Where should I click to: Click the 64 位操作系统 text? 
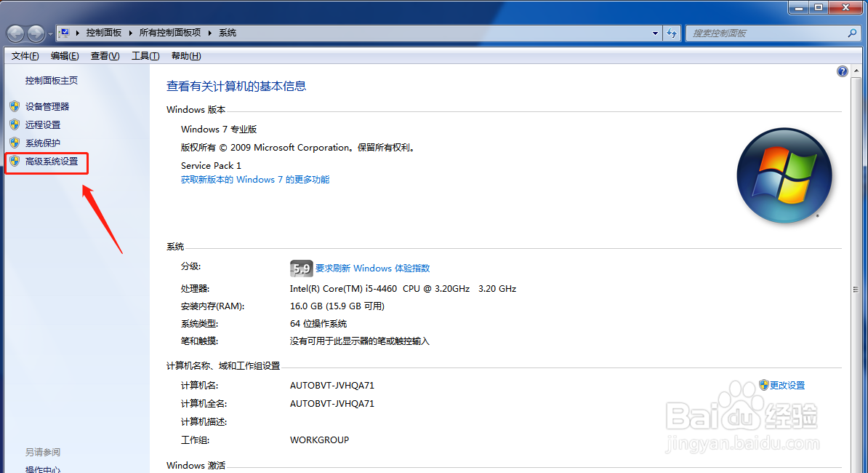click(318, 323)
